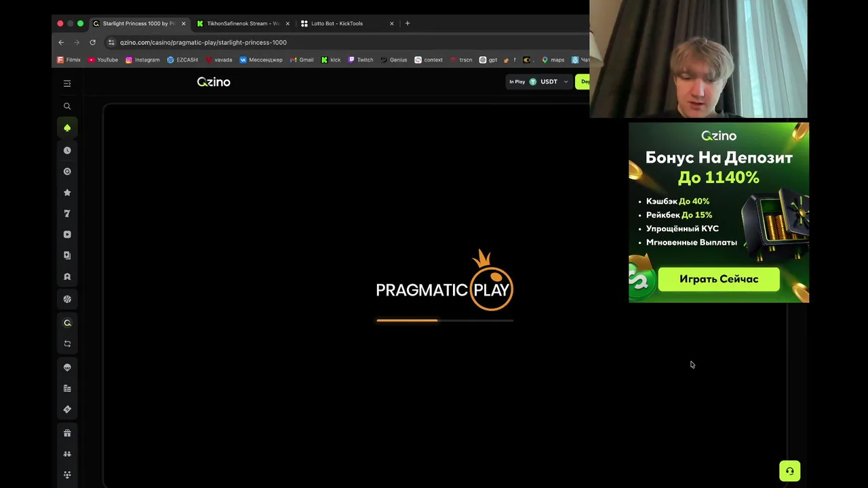Image resolution: width=868 pixels, height=488 pixels.
Task: Open the context bookmark
Action: (x=429, y=60)
